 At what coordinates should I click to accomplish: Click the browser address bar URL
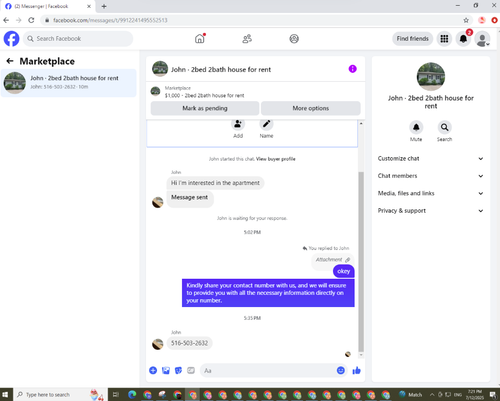(110, 20)
